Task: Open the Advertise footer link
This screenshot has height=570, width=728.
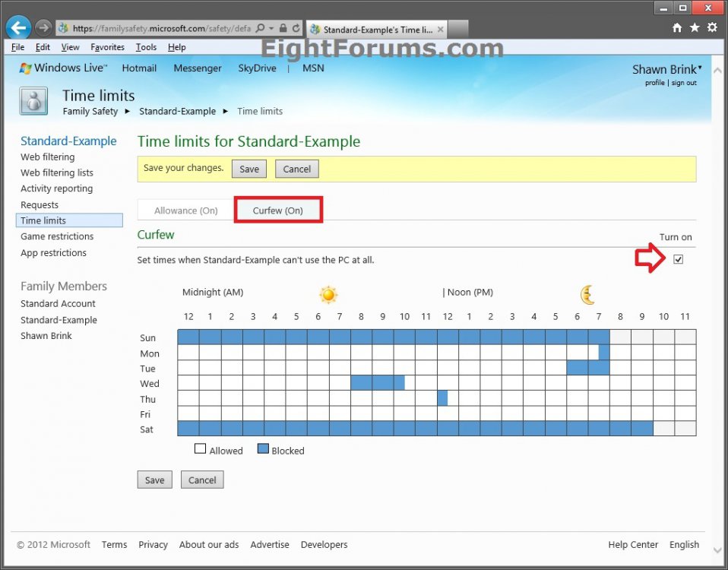Action: coord(270,544)
